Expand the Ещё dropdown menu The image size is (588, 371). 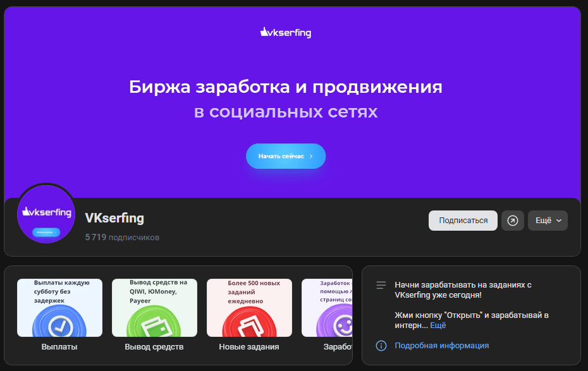[x=548, y=221]
